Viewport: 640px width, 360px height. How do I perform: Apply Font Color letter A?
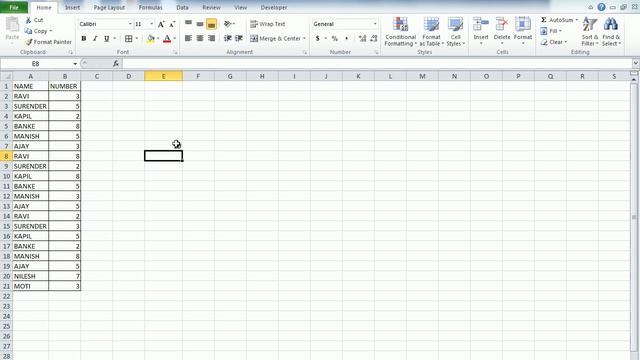pyautogui.click(x=167, y=38)
